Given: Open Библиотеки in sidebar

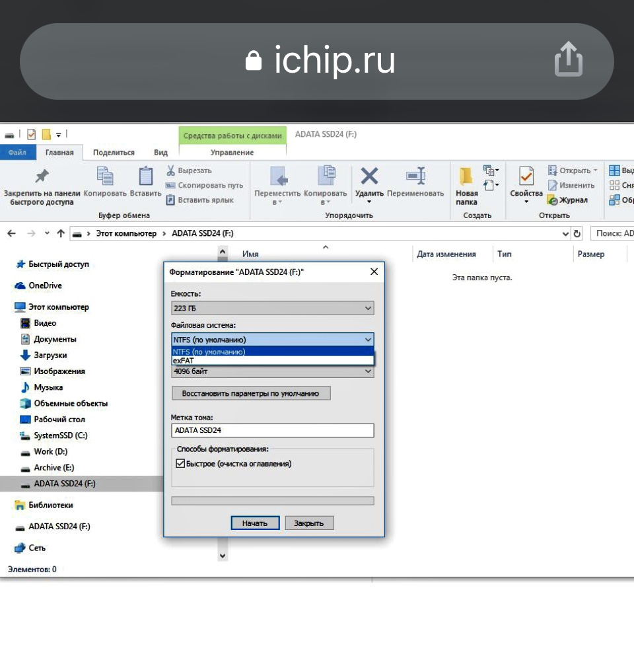Looking at the screenshot, I should 44,505.
